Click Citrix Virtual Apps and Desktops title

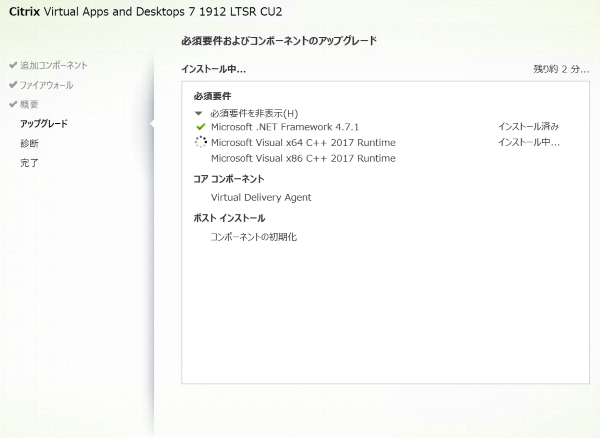point(146,11)
